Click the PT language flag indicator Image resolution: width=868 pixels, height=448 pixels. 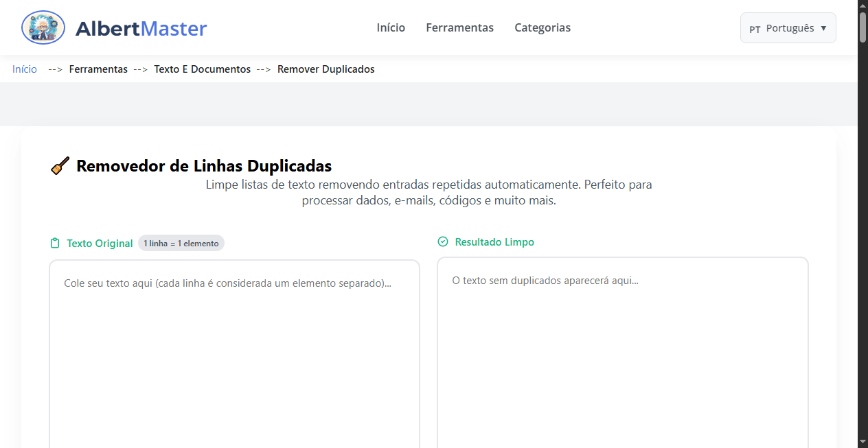pyautogui.click(x=755, y=29)
